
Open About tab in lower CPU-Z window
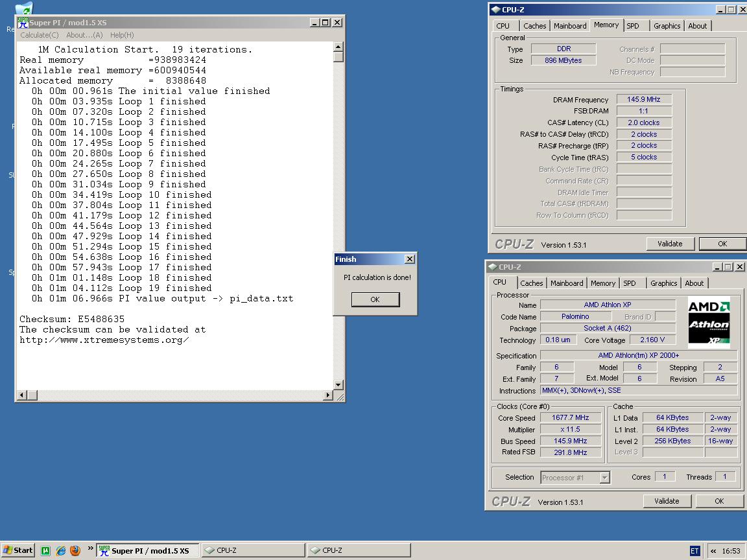(x=694, y=283)
